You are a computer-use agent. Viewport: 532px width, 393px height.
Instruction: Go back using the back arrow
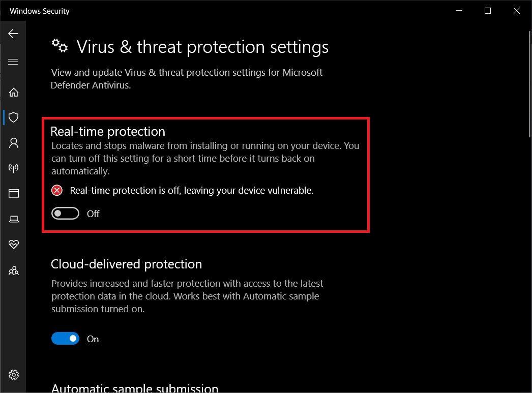[x=13, y=34]
